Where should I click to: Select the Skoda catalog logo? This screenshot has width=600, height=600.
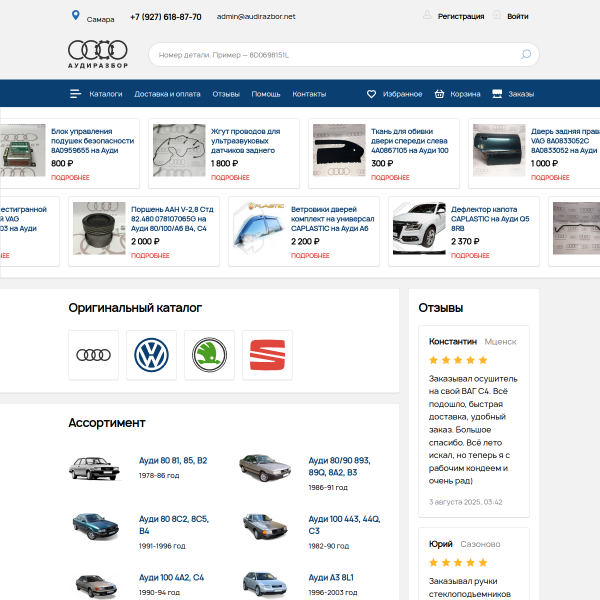tap(209, 355)
